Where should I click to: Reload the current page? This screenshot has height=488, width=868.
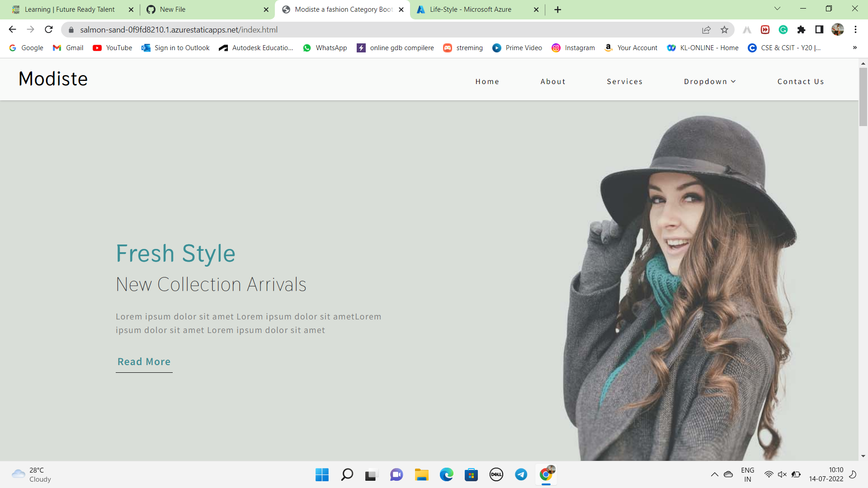49,30
